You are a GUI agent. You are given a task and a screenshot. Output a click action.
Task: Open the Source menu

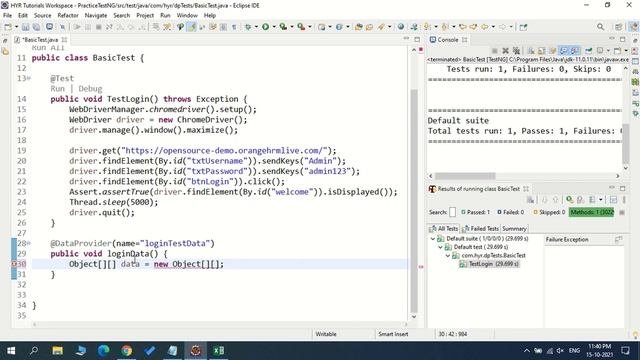pyautogui.click(x=42, y=16)
